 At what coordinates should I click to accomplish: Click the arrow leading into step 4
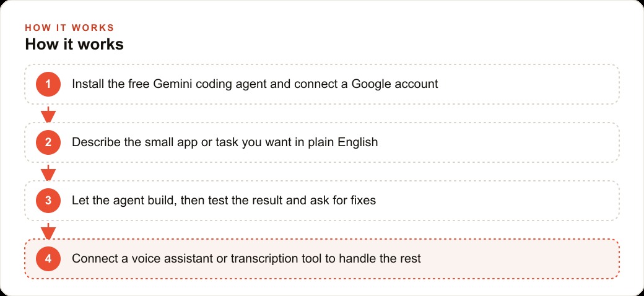(48, 231)
